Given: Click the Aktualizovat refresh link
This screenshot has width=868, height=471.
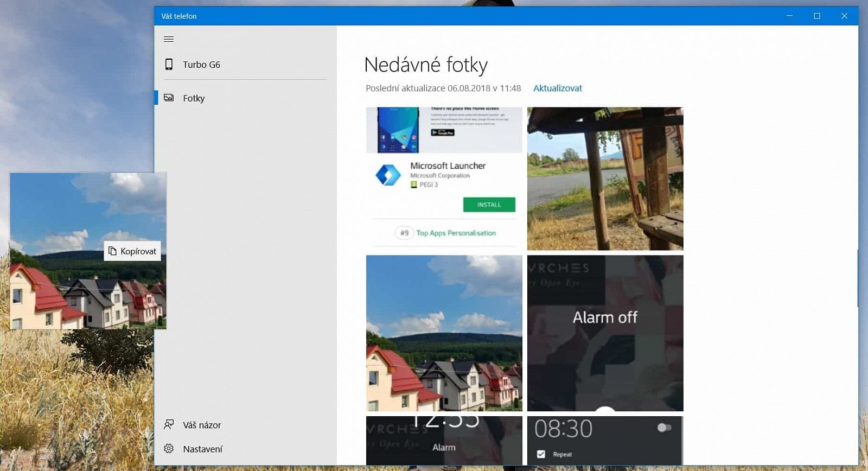Looking at the screenshot, I should click(557, 88).
